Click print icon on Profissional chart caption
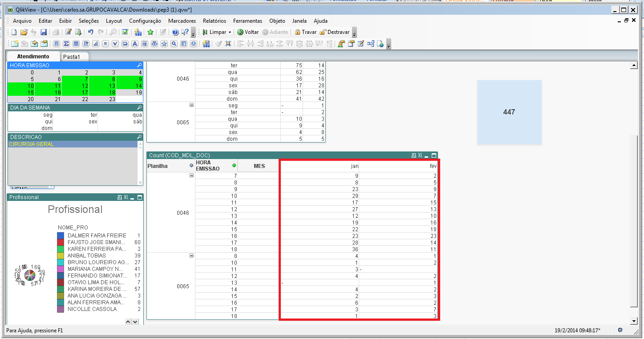This screenshot has width=644, height=339. [x=119, y=197]
